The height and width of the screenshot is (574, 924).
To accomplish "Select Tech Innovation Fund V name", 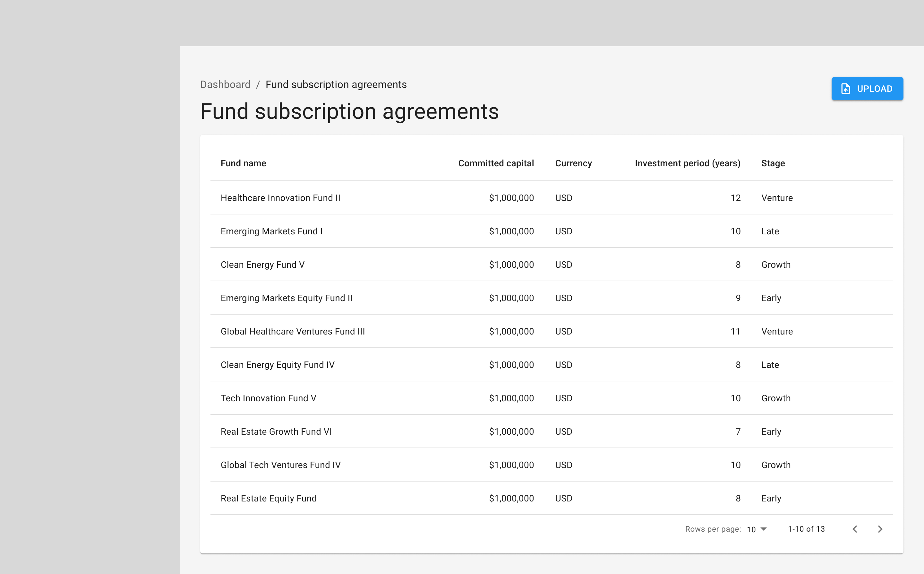I will click(269, 398).
